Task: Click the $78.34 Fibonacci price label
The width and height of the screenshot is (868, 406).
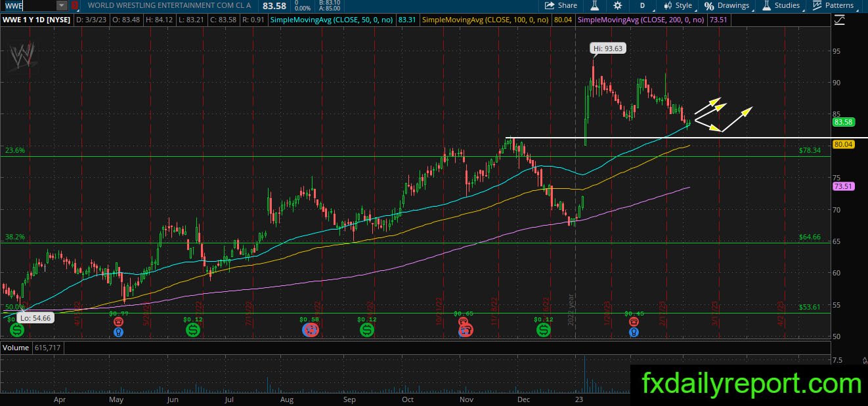Action: point(810,150)
